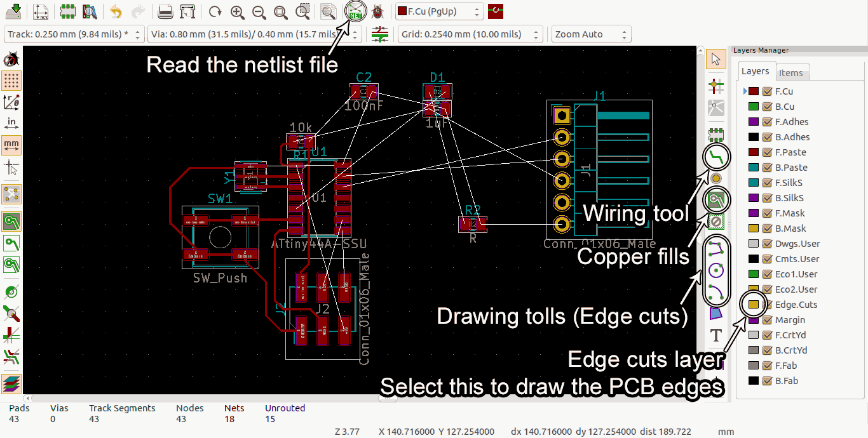Click the Undo toolbar icon

coord(114,11)
